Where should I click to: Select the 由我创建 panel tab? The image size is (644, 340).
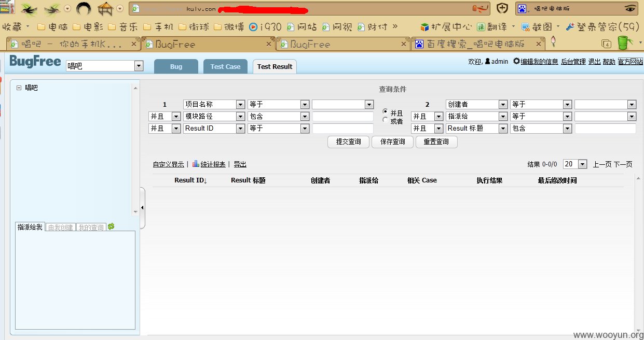click(x=61, y=227)
